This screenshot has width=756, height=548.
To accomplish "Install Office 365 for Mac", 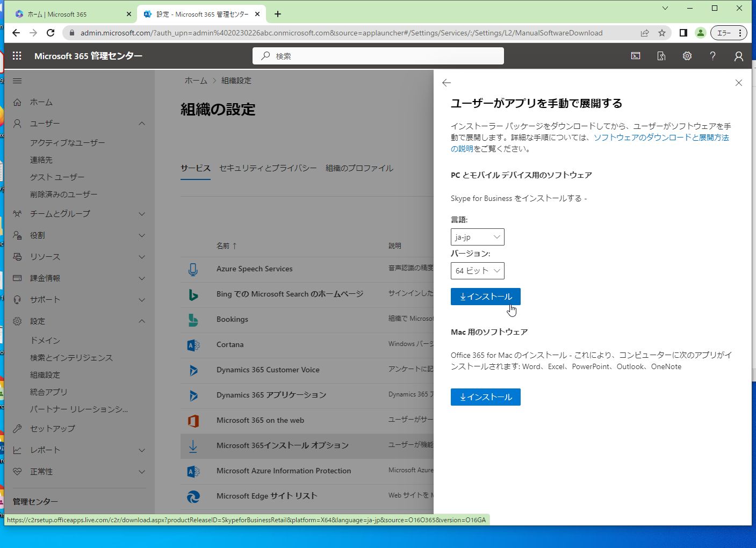I will point(486,397).
